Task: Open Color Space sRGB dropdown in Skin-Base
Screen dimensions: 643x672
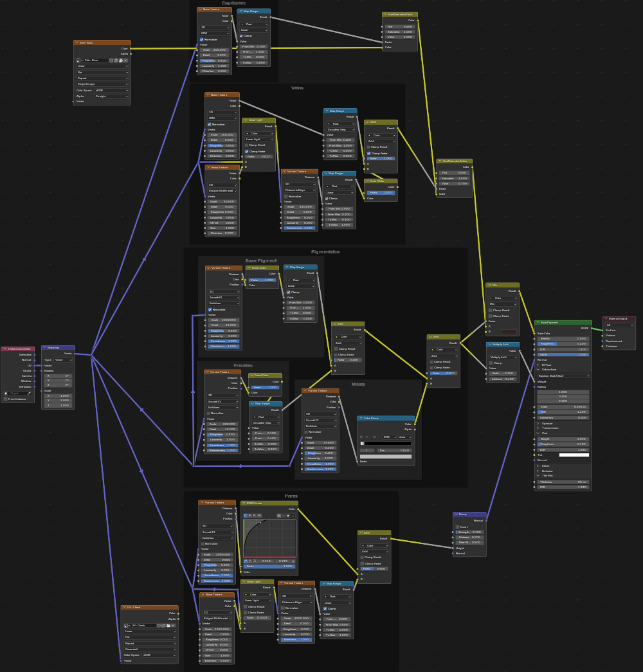Action: pyautogui.click(x=111, y=91)
